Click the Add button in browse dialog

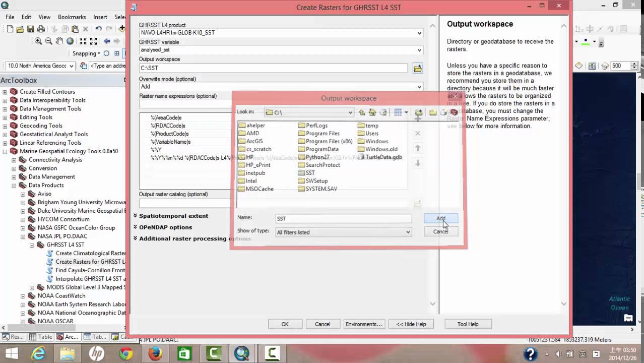pos(441,218)
